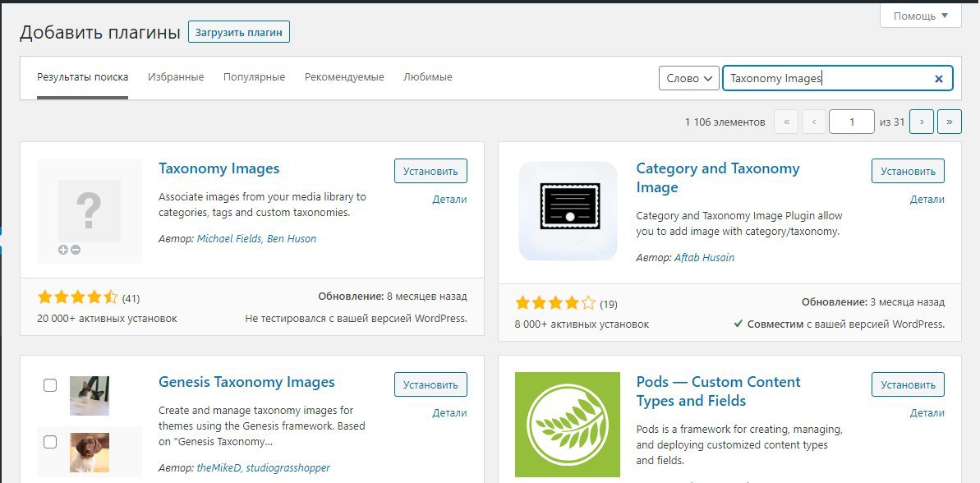This screenshot has width=980, height=483.
Task: View Детали for Category and Taxonomy Image
Action: coord(927,200)
